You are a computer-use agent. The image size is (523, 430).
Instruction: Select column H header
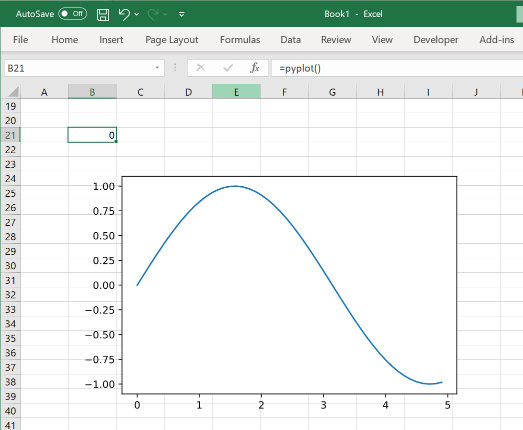tap(380, 92)
